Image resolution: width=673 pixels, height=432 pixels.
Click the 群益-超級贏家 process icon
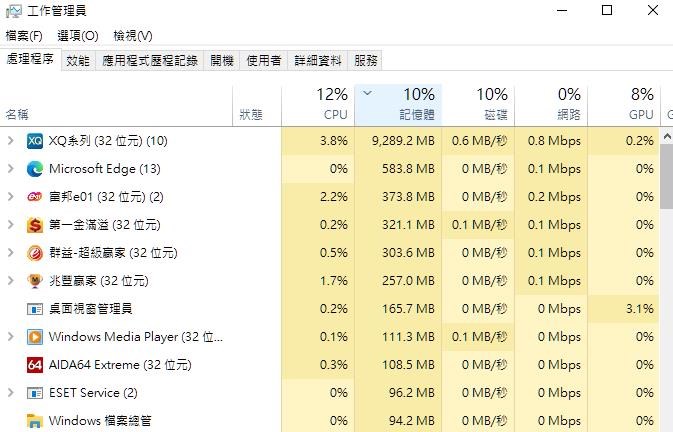(x=35, y=253)
